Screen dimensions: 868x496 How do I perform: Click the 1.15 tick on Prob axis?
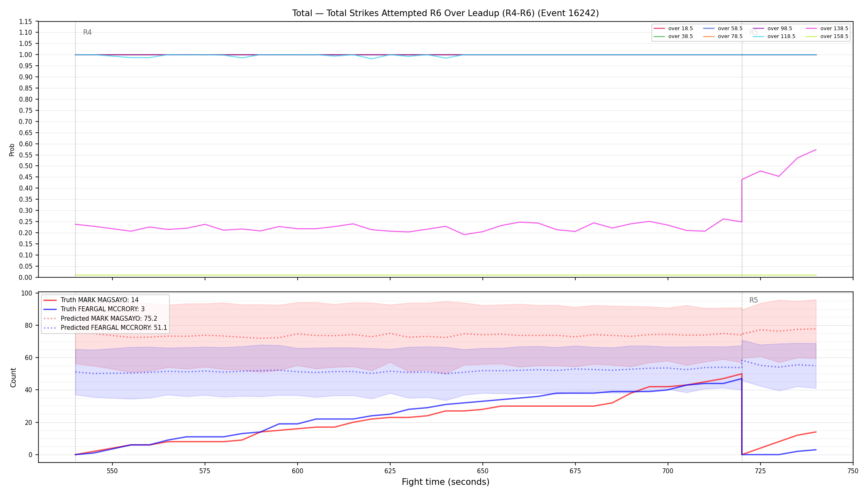point(26,21)
